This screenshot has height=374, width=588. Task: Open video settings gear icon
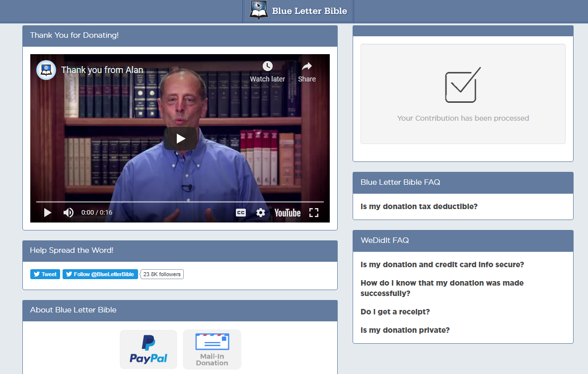click(261, 213)
